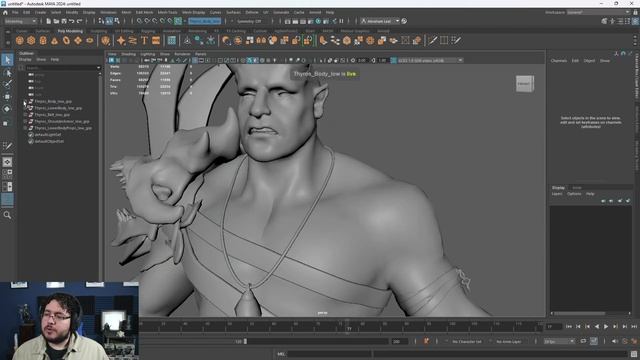The width and height of the screenshot is (640, 360).
Task: Open No Anim Layer dropdown
Action: 509,341
